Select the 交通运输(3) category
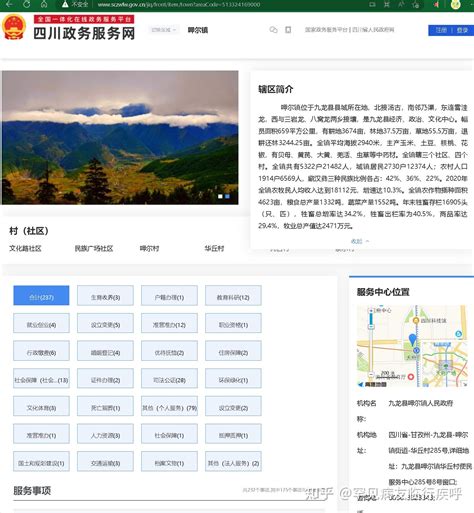The image size is (474, 513). [105, 461]
